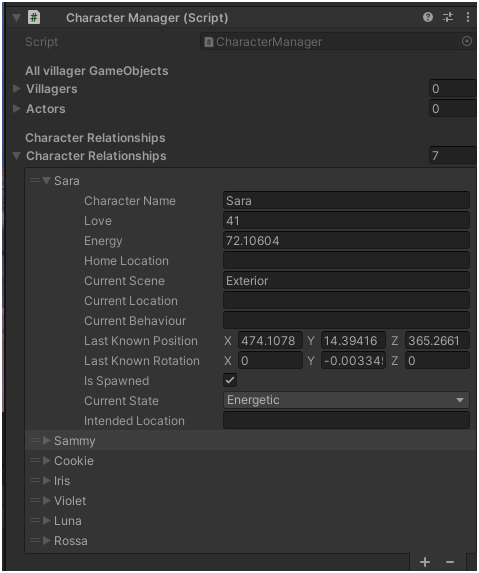
Task: Edit the Current Scene Exterior field
Action: tap(346, 281)
